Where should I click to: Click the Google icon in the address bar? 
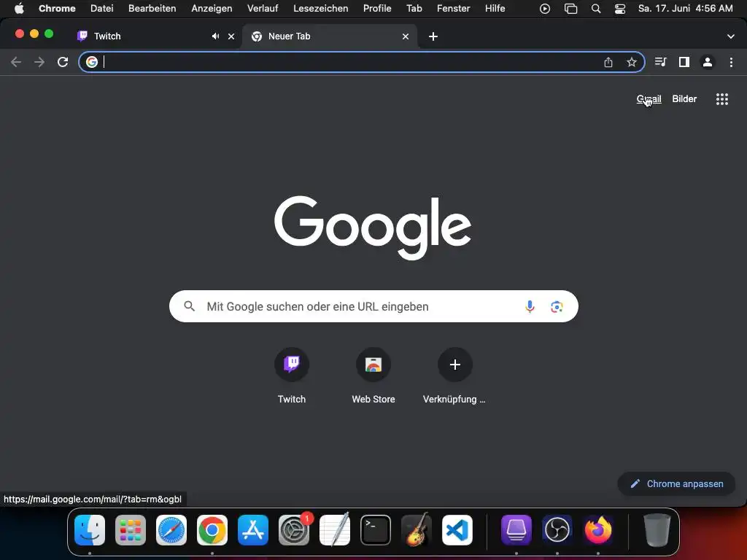click(92, 62)
